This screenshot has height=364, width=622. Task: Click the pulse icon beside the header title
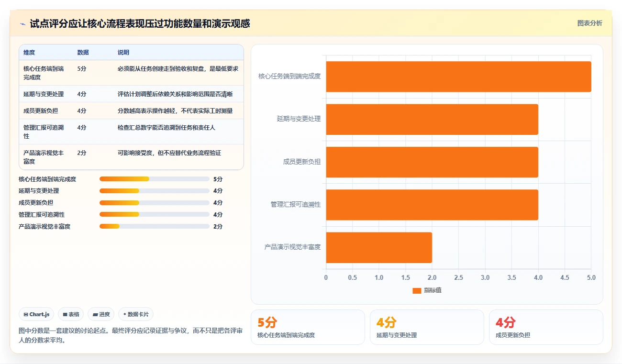[x=22, y=24]
